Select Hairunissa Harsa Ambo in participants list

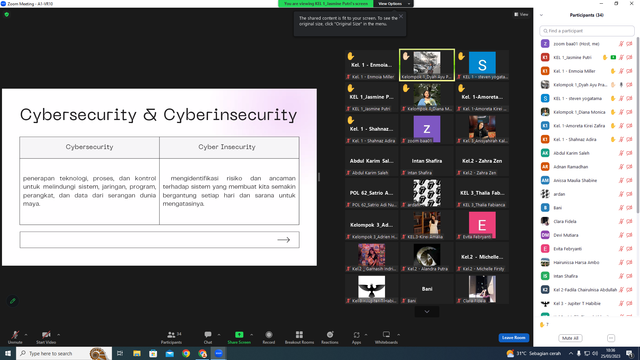[587, 262]
